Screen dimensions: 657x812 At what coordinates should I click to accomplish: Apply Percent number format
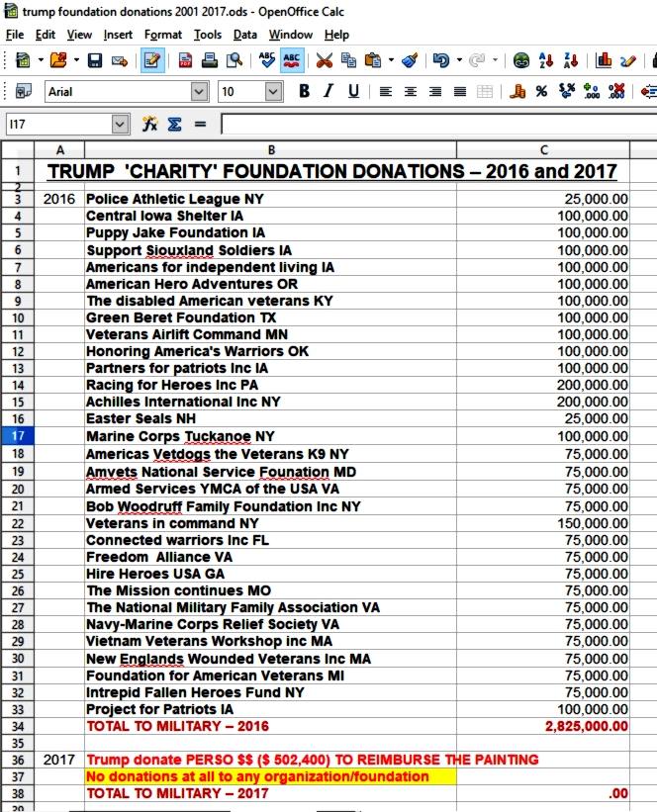point(541,92)
